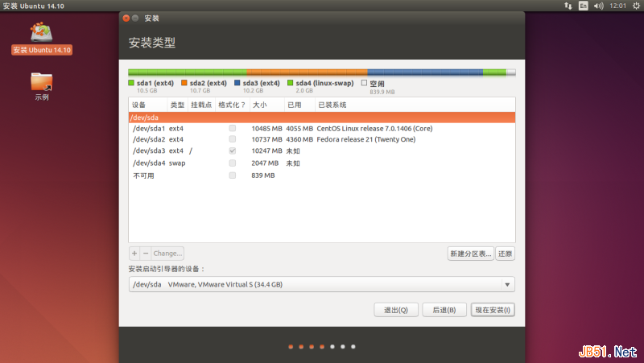Click the 格式化? column header
644x363 pixels.
pos(232,105)
